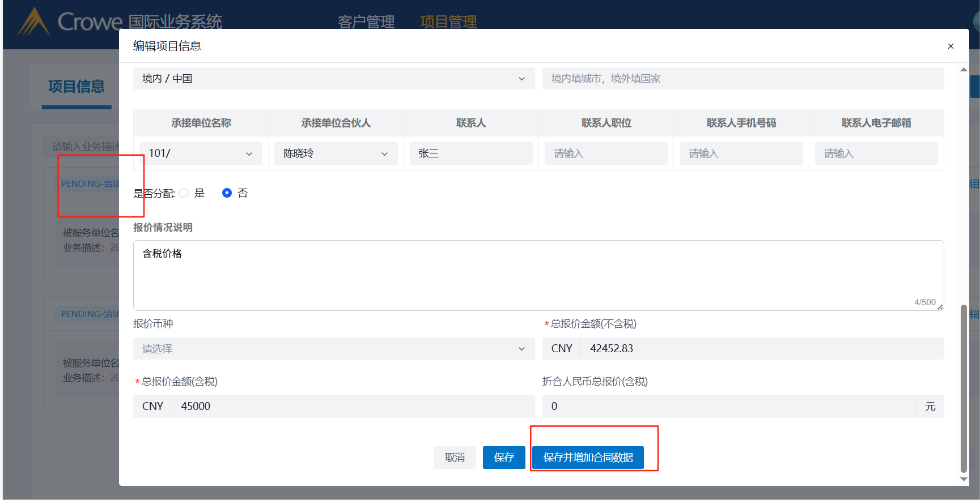Click the 报价情况说明 label
This screenshot has height=500, width=980.
pyautogui.click(x=163, y=228)
